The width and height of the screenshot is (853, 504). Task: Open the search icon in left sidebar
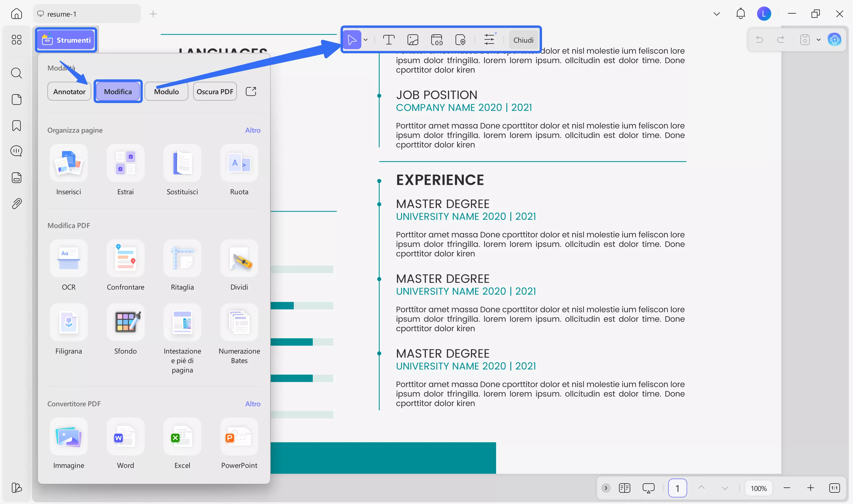[x=16, y=73]
